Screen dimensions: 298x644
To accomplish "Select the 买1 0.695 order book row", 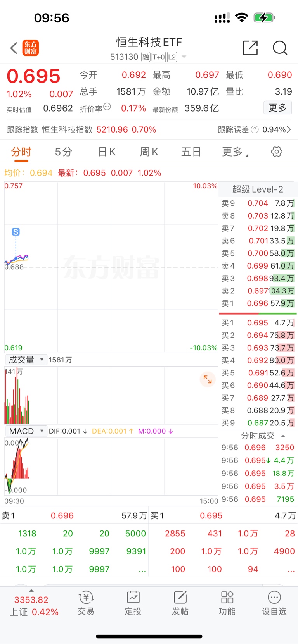I will point(258,323).
